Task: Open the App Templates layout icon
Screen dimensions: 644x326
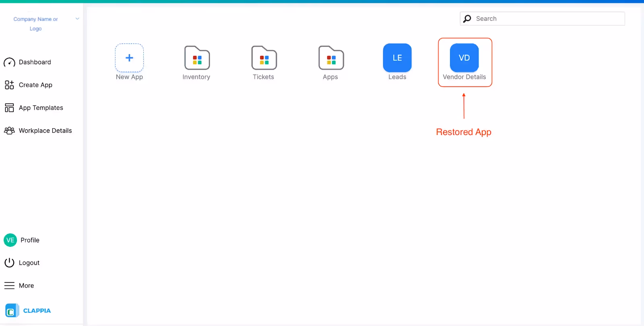Action: click(x=9, y=108)
